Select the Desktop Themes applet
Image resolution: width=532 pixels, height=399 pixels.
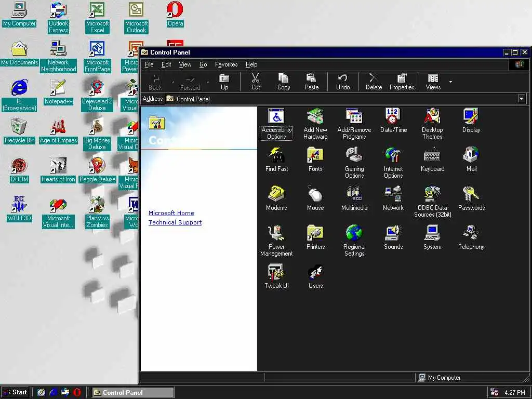coord(432,124)
